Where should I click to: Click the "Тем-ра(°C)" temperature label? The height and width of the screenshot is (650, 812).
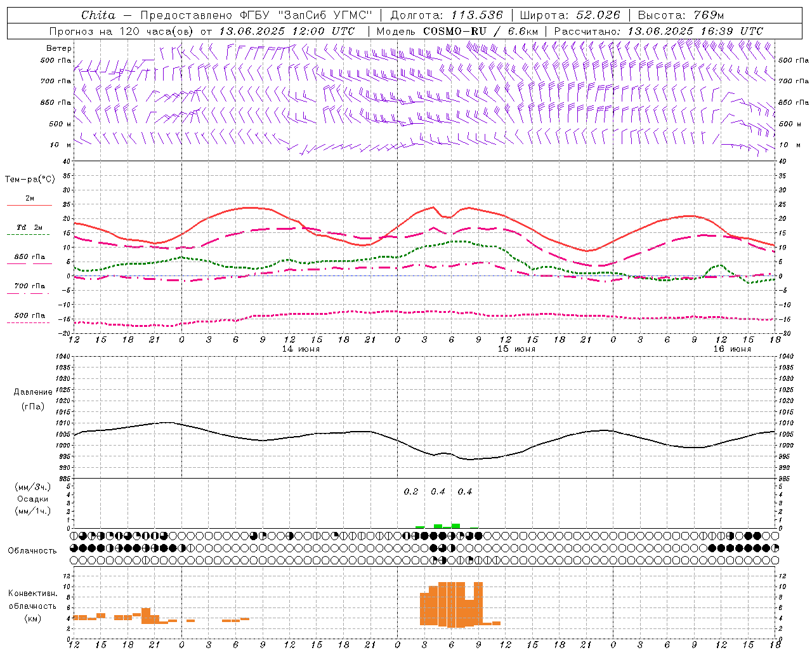pyautogui.click(x=30, y=180)
